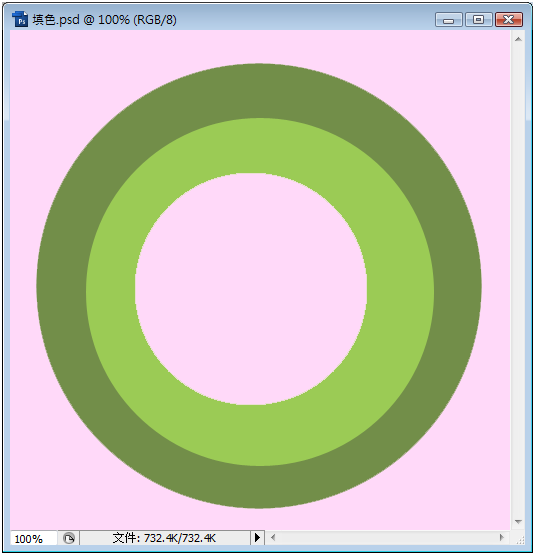Click the status bar preview icon beside the zoom field
This screenshot has height=555, width=535.
pyautogui.click(x=69, y=538)
